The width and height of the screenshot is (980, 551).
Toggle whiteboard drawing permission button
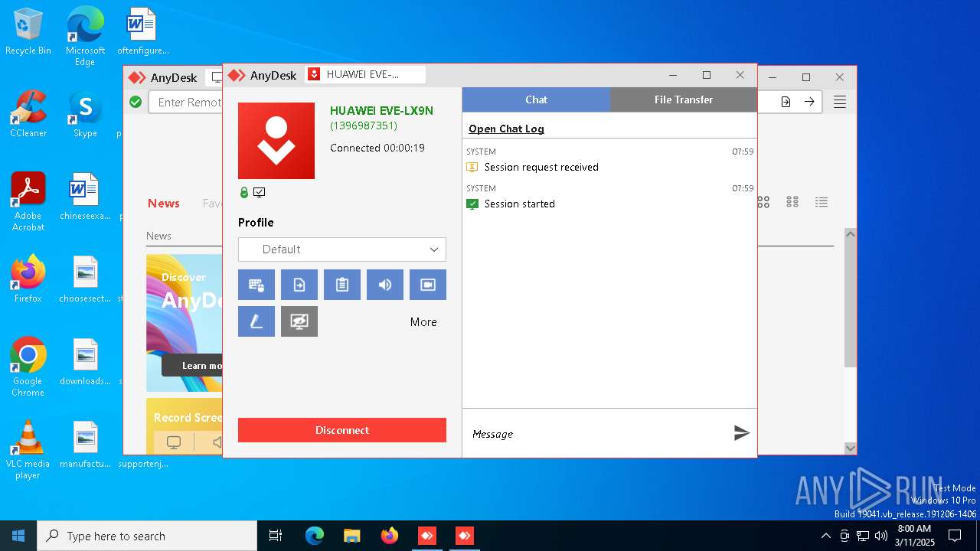click(256, 321)
